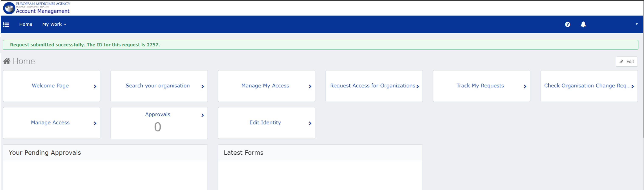Click arrow icon on Edit Identity card

[310, 123]
